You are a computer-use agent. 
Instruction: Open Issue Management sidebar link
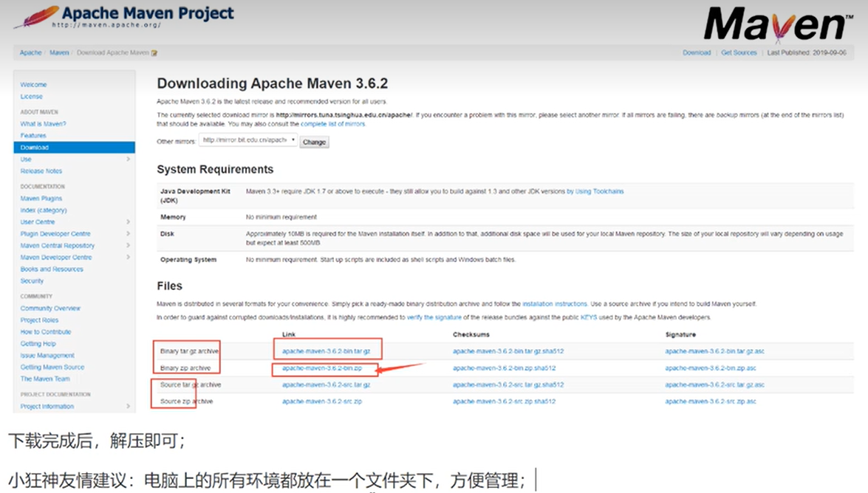(47, 355)
